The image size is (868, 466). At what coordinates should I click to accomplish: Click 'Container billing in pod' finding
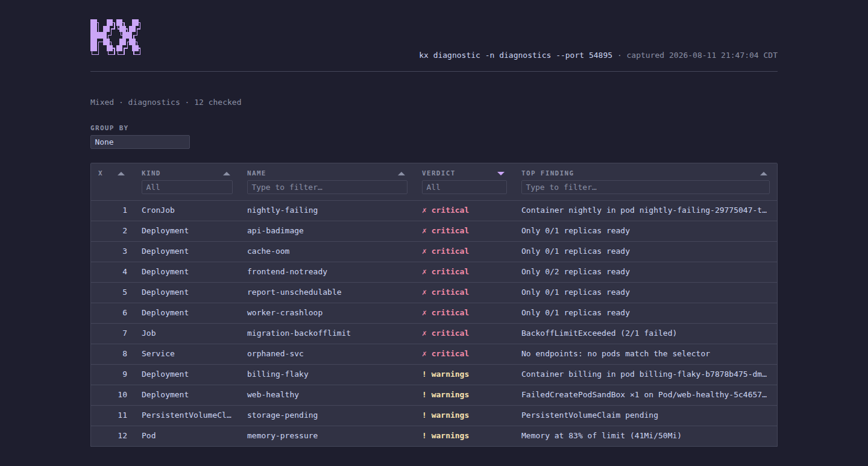[x=645, y=374]
